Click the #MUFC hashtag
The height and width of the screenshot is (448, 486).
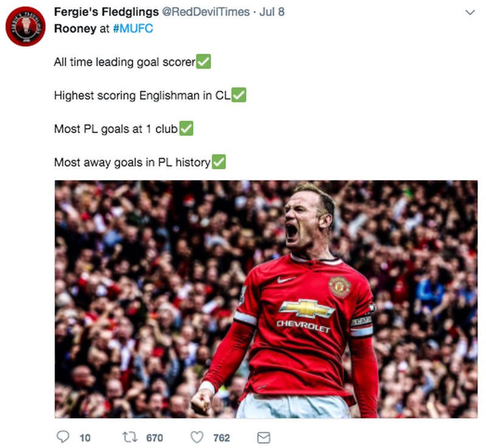(133, 29)
